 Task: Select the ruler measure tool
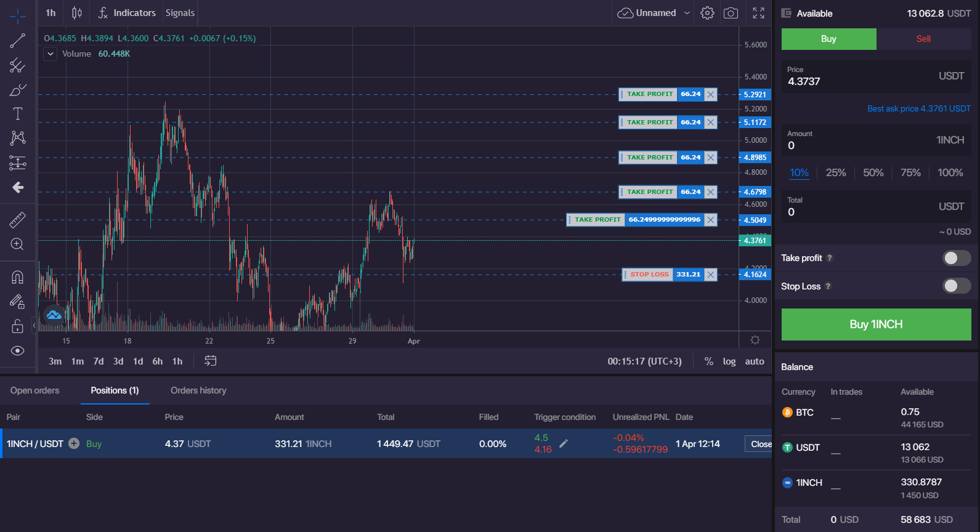(18, 219)
